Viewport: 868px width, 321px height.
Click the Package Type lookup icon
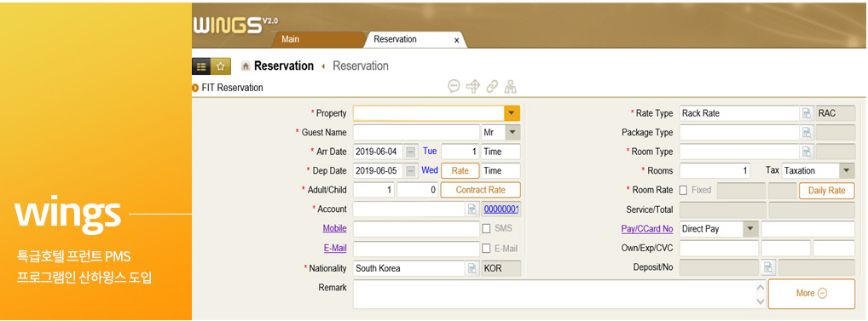[x=807, y=133]
